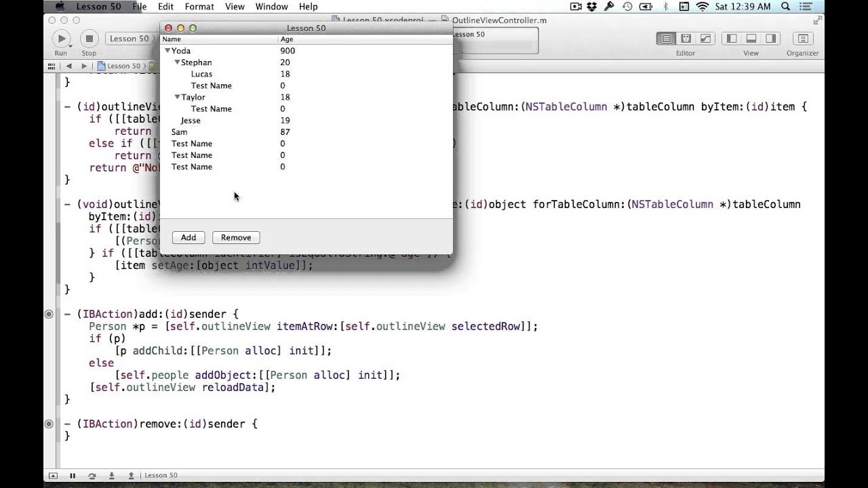Toggle the remove: action connection circle in gutter
Viewport: 868px width, 488px height.
[49, 424]
